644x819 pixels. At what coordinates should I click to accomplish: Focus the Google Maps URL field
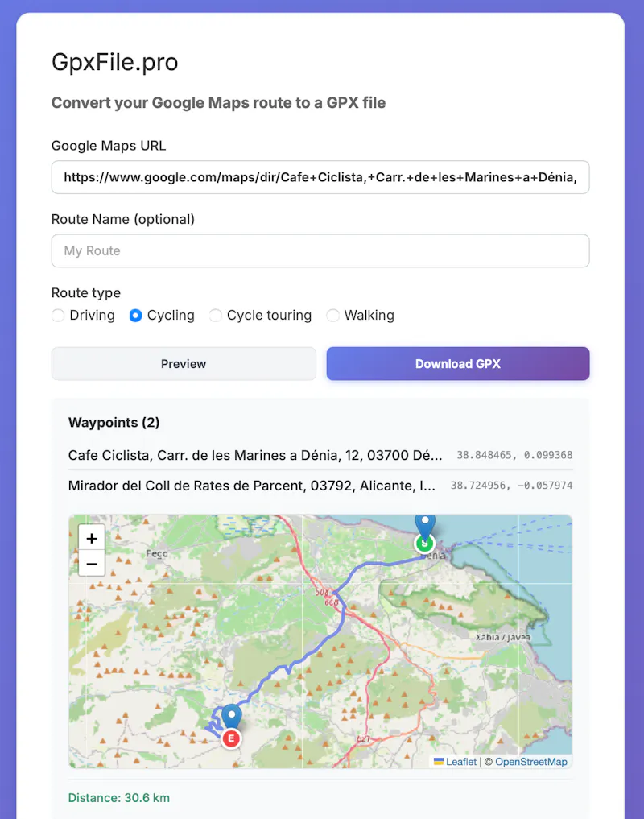320,178
